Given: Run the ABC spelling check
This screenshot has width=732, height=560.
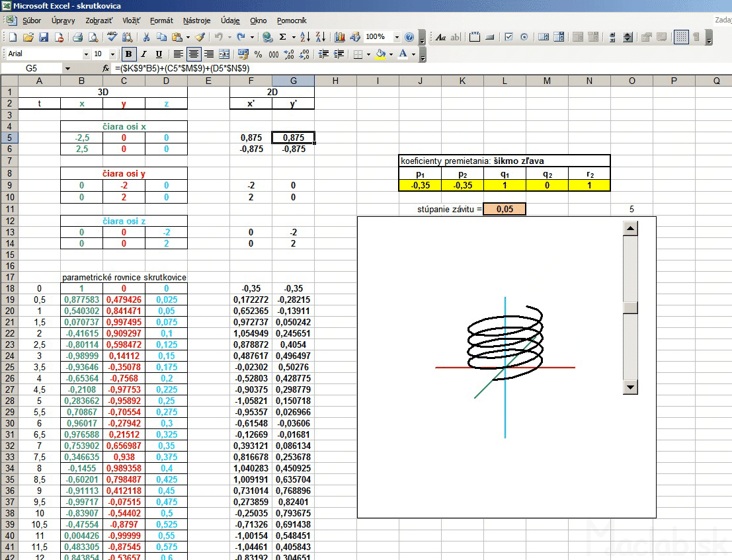Looking at the screenshot, I should point(112,37).
